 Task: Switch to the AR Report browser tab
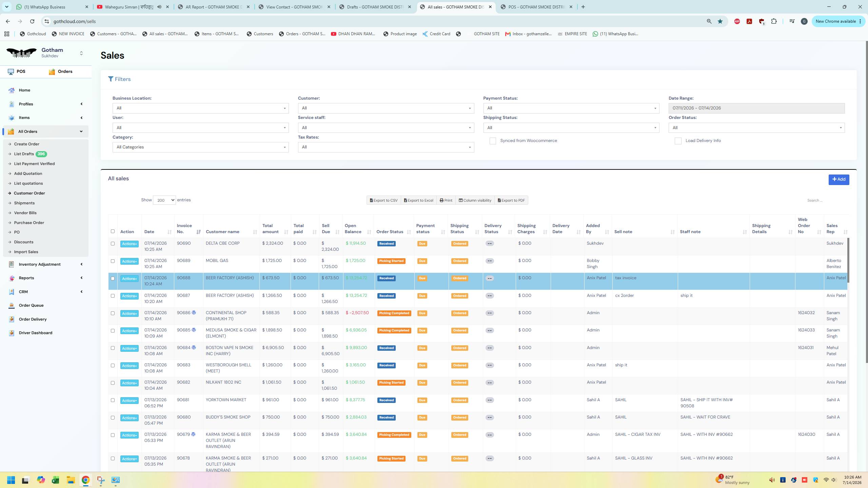214,7
